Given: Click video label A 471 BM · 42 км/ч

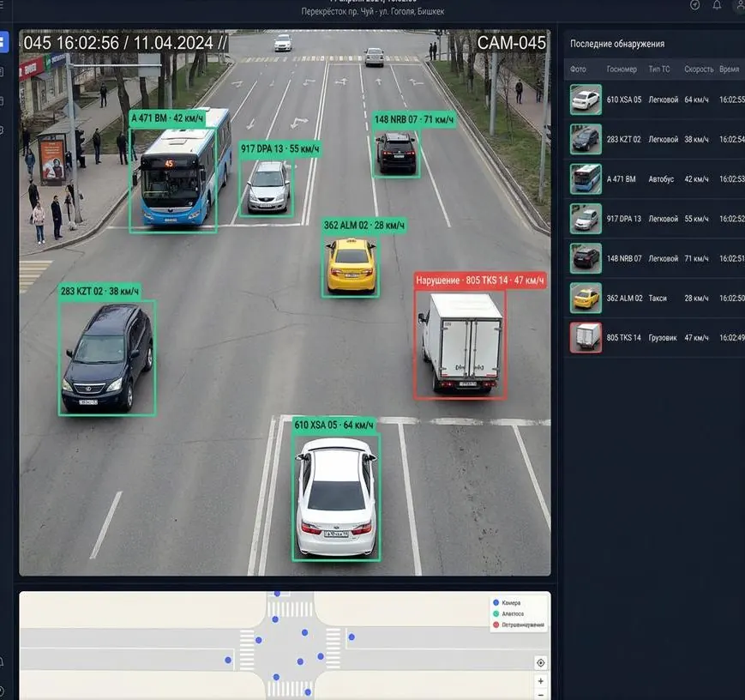Looking at the screenshot, I should coord(167,118).
